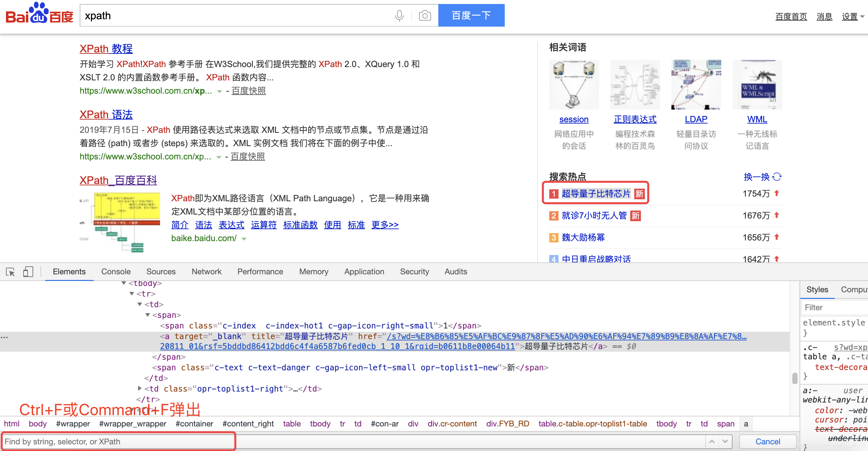The width and height of the screenshot is (868, 451).
Task: Click the Find by string, selector, XPath field
Action: pyautogui.click(x=118, y=441)
